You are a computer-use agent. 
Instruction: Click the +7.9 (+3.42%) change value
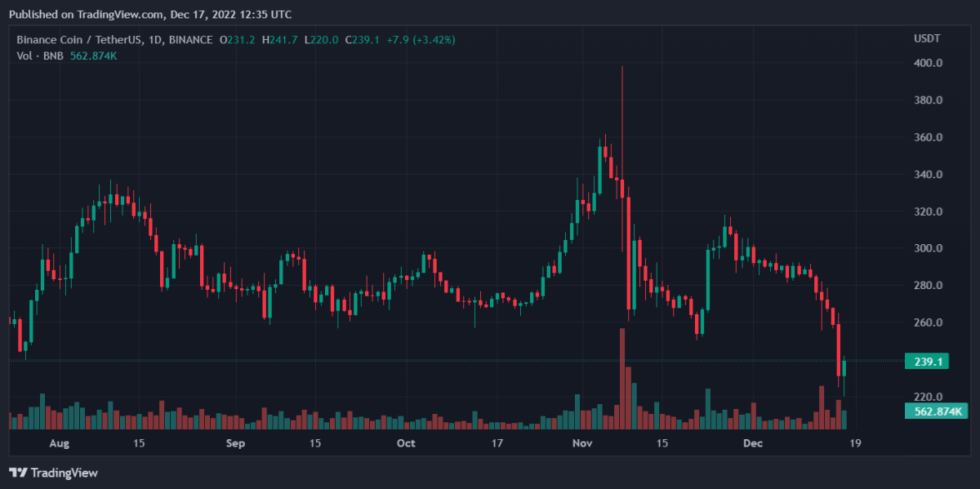point(420,39)
